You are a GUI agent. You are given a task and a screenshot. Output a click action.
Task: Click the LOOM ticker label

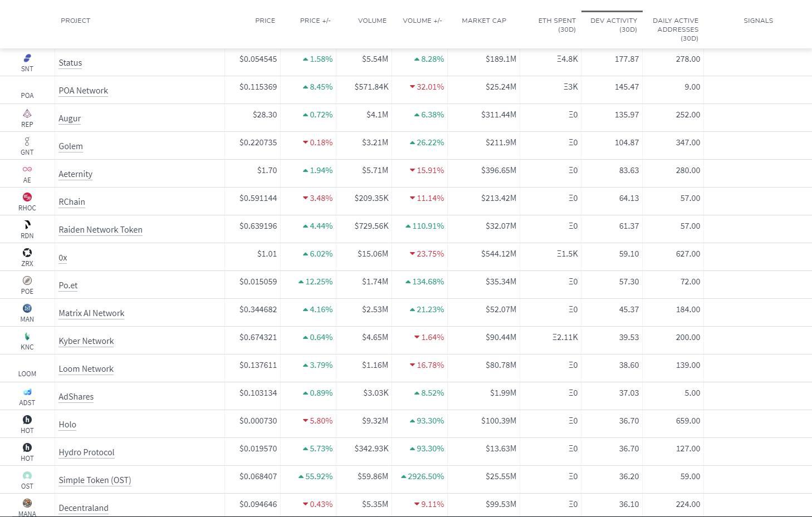point(27,374)
